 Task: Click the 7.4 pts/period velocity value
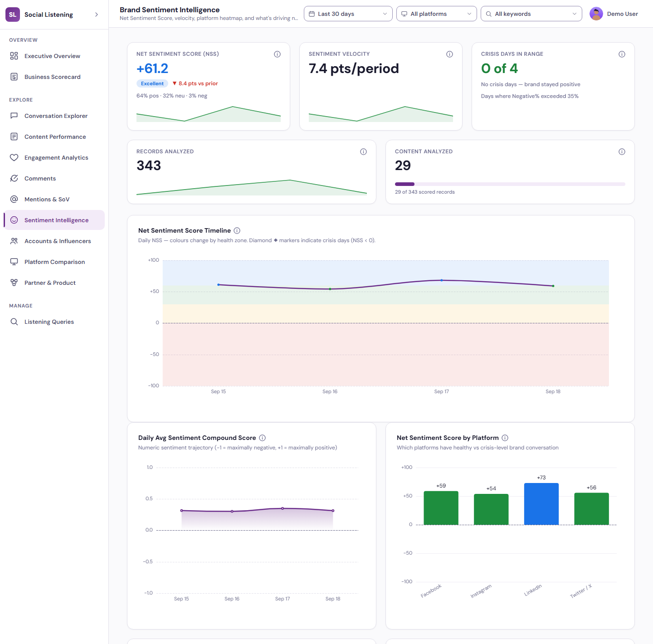click(x=354, y=68)
